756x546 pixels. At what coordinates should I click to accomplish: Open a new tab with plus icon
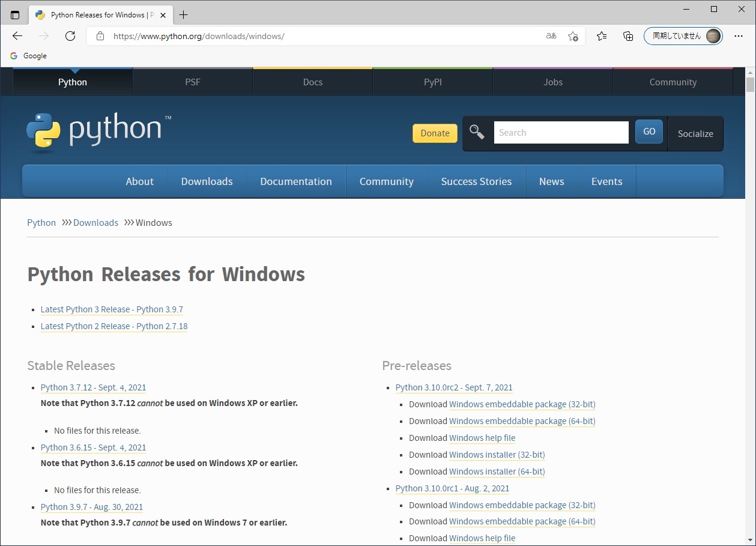[x=184, y=15]
